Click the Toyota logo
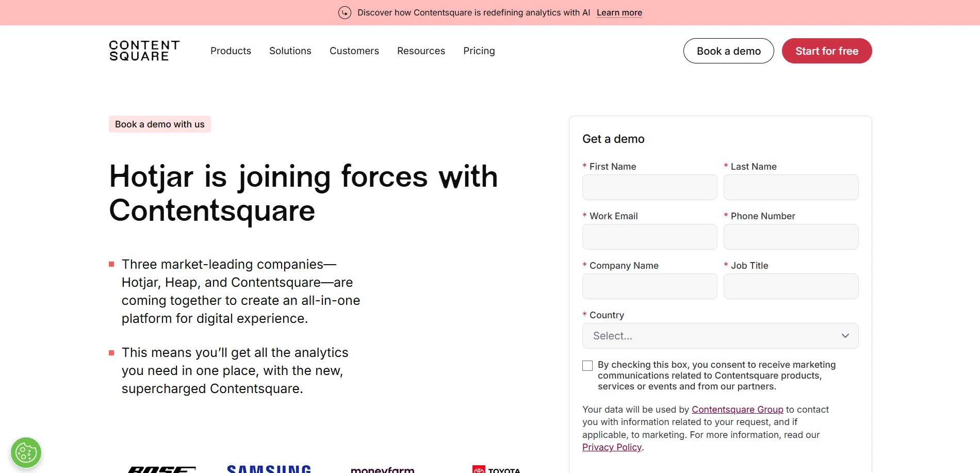Viewport: 980px width, 473px height. [x=496, y=469]
